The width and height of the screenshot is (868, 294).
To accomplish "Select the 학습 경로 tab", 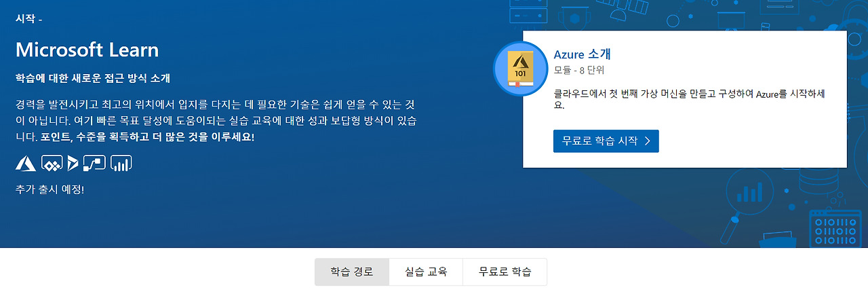I will pos(352,272).
